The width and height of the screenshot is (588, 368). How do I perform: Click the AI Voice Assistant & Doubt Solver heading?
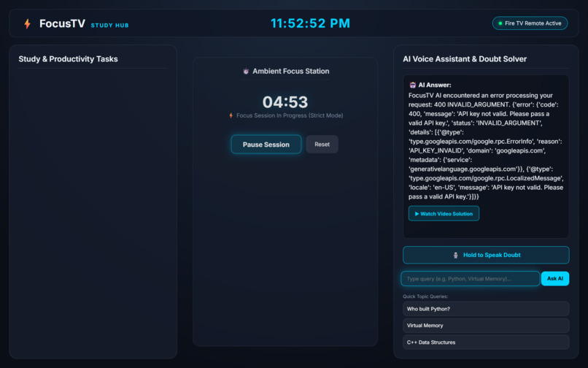tap(465, 59)
